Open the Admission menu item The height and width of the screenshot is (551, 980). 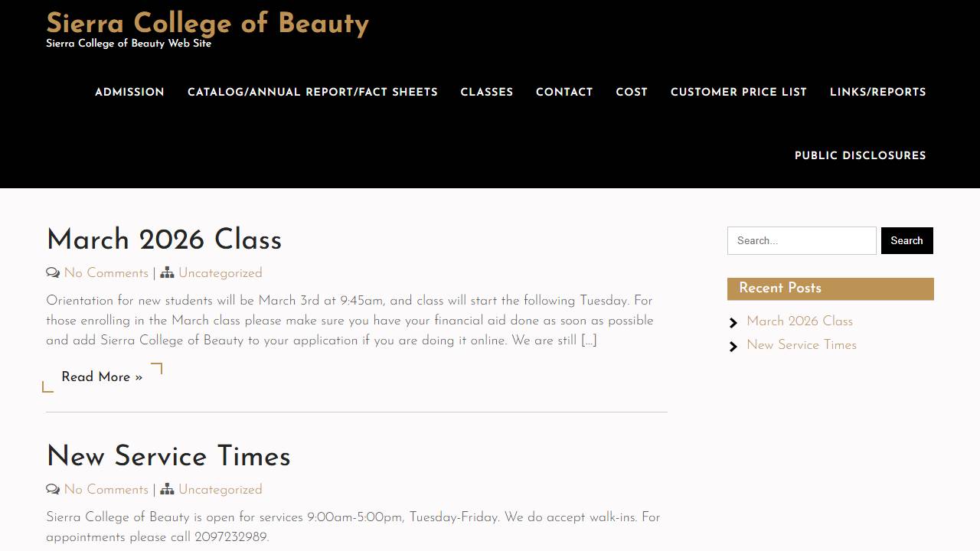coord(129,93)
